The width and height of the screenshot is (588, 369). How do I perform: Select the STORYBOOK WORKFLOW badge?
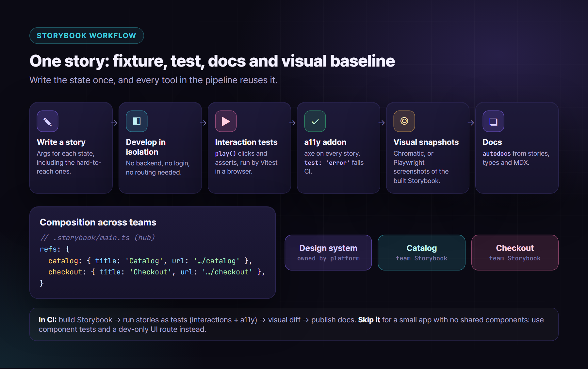coord(87,36)
